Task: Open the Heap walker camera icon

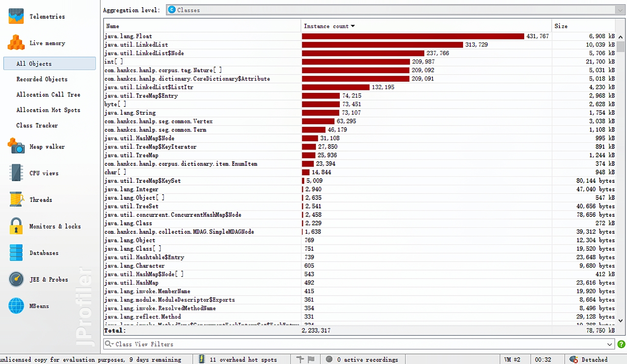Action: coord(16,146)
